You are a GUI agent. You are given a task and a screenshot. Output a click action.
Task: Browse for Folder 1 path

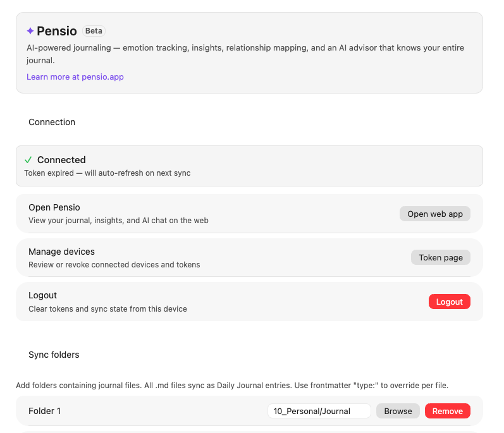point(398,411)
